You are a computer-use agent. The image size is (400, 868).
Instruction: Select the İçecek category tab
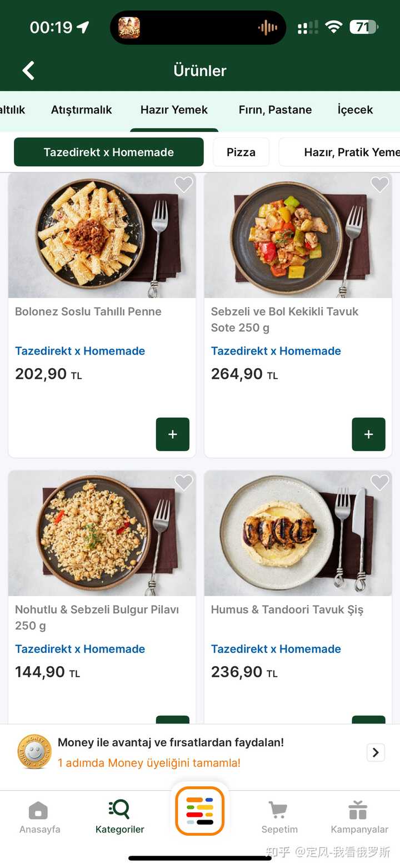[355, 110]
